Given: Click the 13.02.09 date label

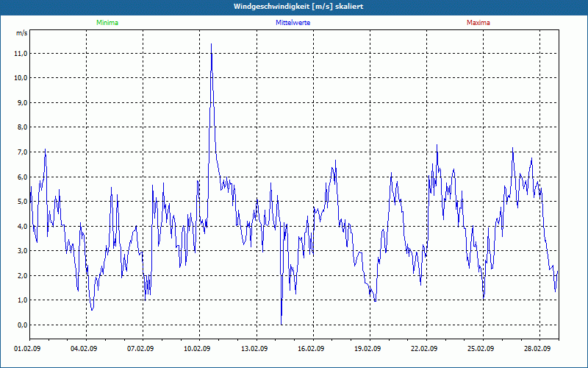Looking at the screenshot, I should pyautogui.click(x=254, y=348).
